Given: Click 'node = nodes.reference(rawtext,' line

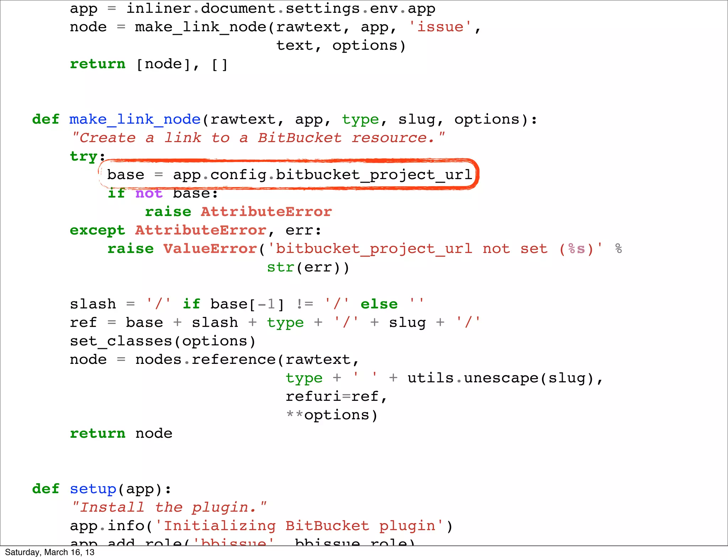Looking at the screenshot, I should point(214,360).
